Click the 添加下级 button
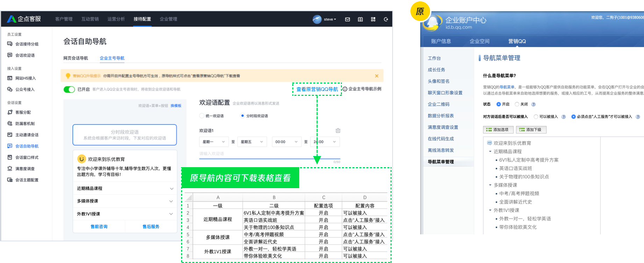Screen dimensions: 644x263 531,130
